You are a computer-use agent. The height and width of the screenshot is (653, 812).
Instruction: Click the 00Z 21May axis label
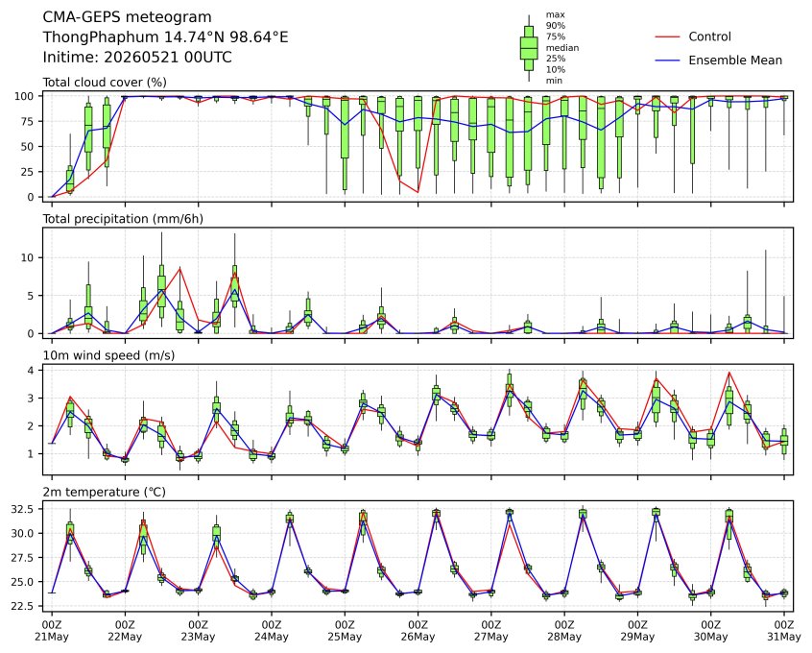tap(51, 631)
